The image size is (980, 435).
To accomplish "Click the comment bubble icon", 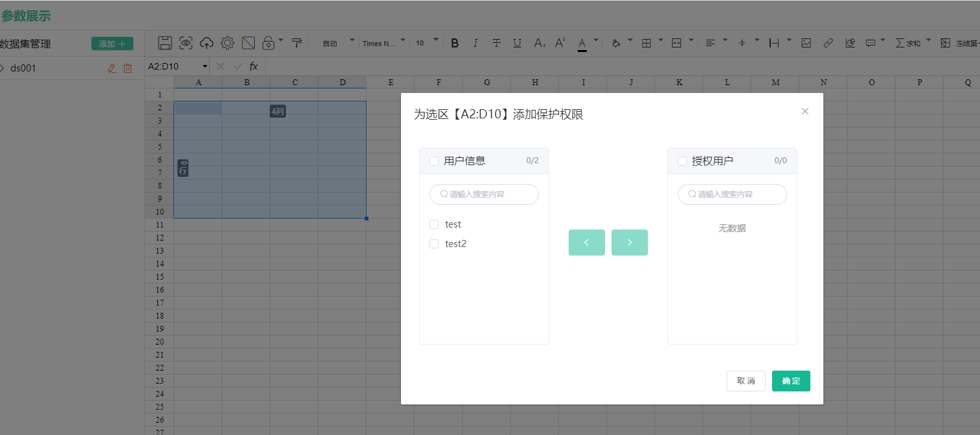I will click(x=870, y=43).
